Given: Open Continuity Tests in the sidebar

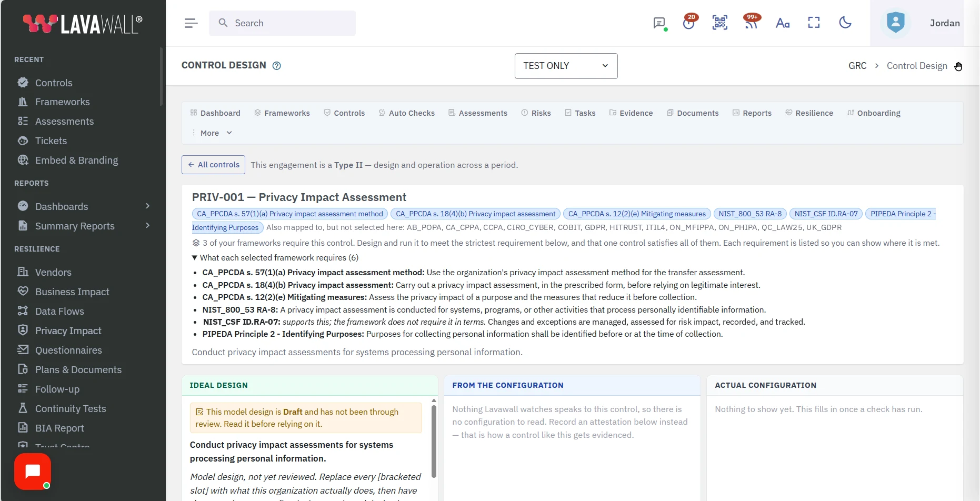Looking at the screenshot, I should 71,408.
